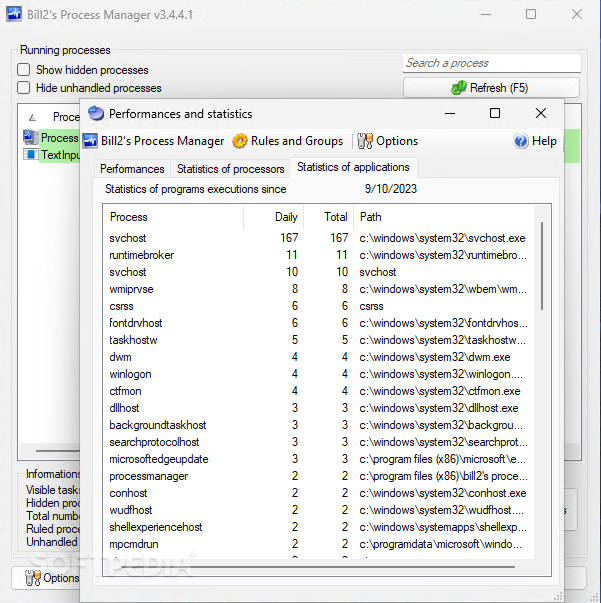Viewport: 601px width, 603px height.
Task: Click the 9/10/2023 statistics start date
Action: tap(391, 189)
